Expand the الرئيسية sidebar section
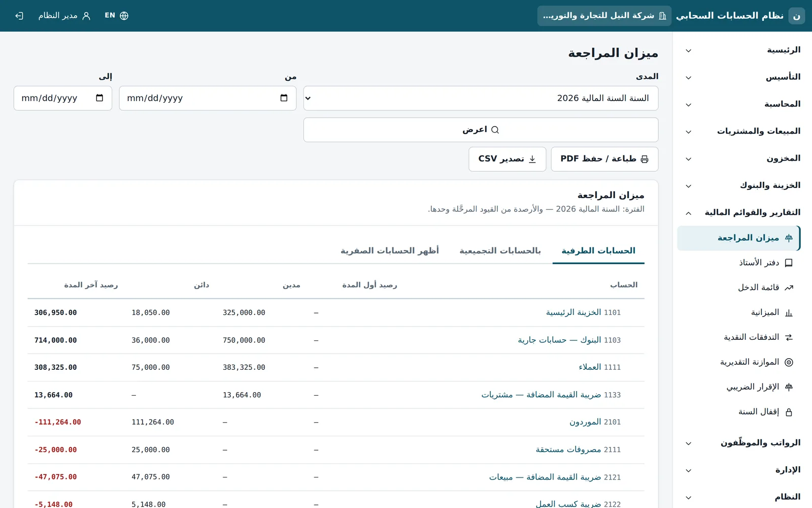812x508 pixels. 742,50
